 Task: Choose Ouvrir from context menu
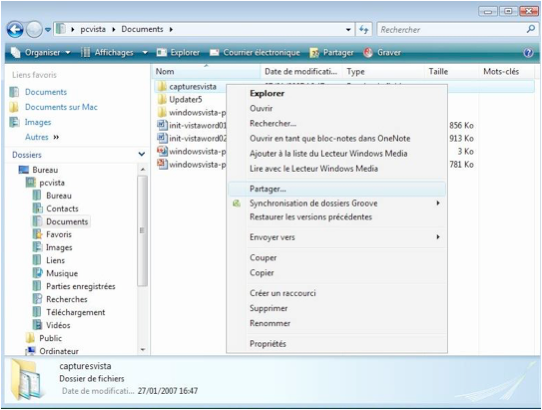click(x=337, y=109)
